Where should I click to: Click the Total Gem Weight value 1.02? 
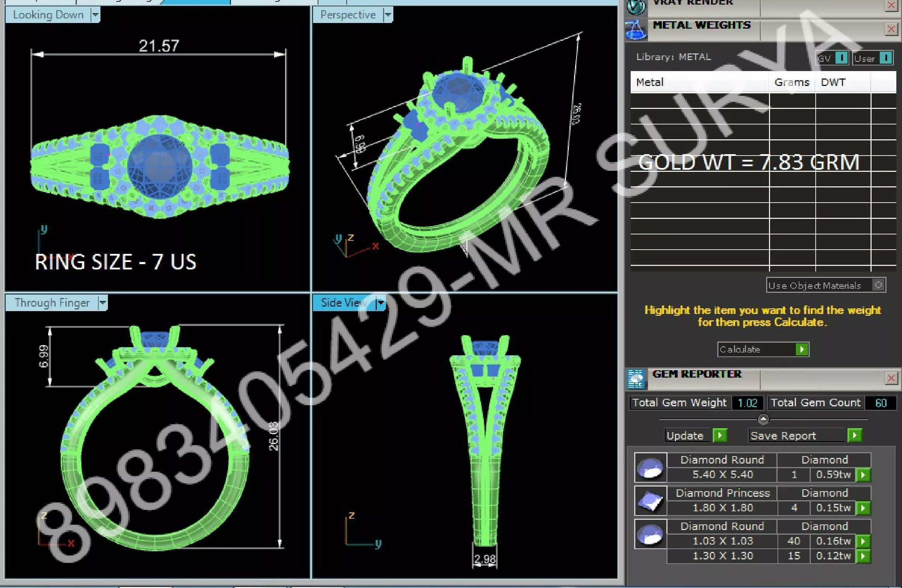point(747,403)
